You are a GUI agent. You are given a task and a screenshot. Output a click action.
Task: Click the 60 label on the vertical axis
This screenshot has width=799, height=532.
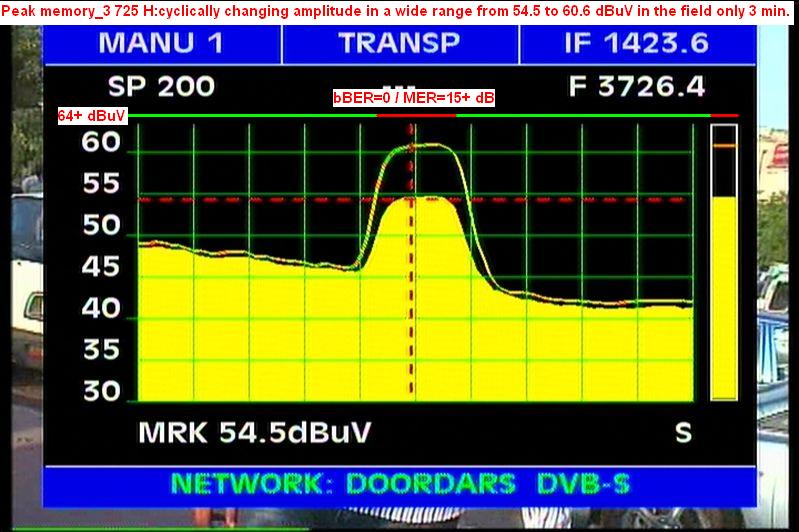pos(101,143)
